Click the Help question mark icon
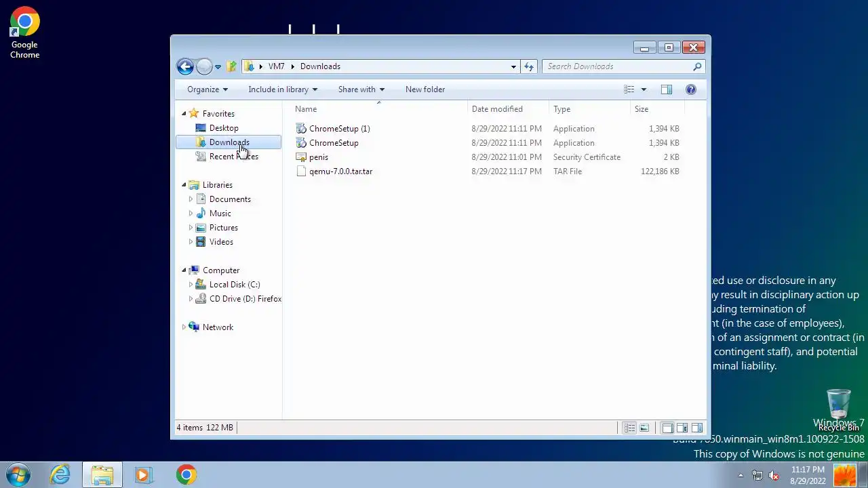868x488 pixels. [691, 89]
